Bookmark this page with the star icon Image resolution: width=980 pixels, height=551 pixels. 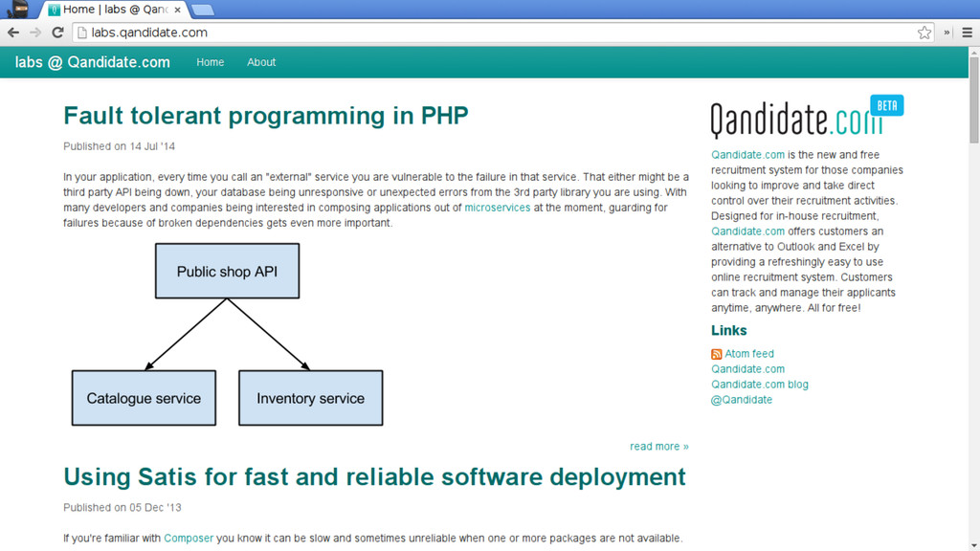pos(924,33)
